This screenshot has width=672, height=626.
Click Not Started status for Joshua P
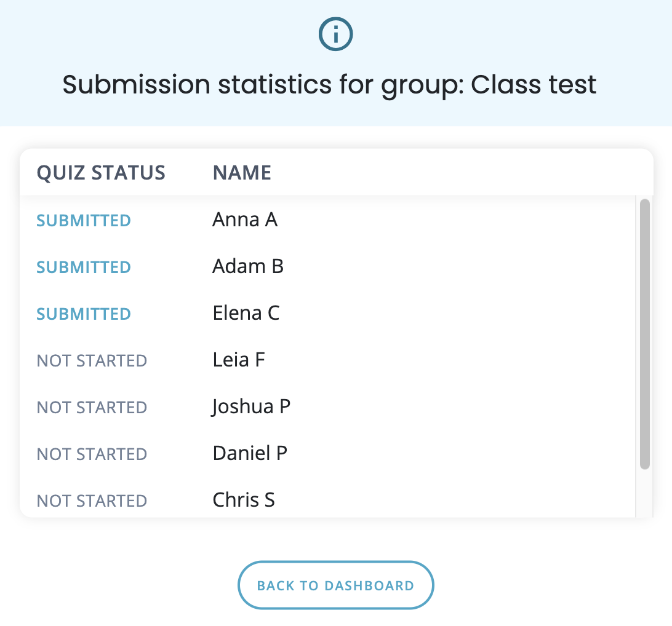pyautogui.click(x=92, y=408)
